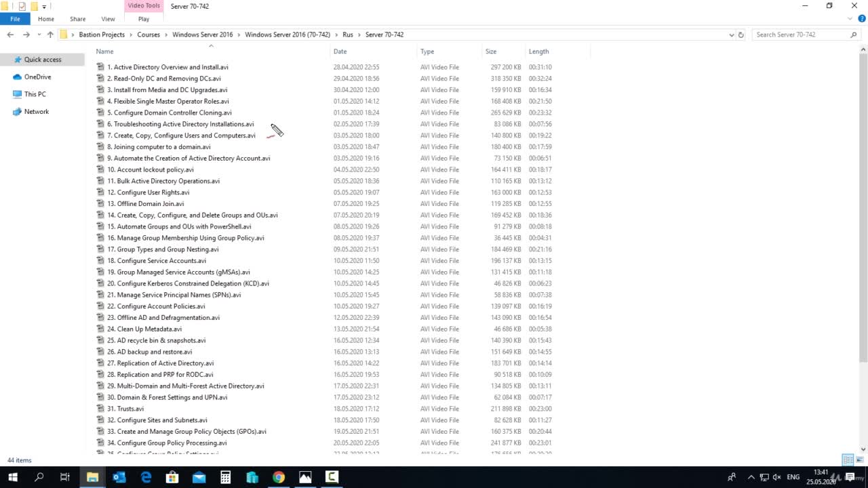Screen dimensions: 868x488
Task: Open Mail app from taskbar
Action: coord(199,477)
